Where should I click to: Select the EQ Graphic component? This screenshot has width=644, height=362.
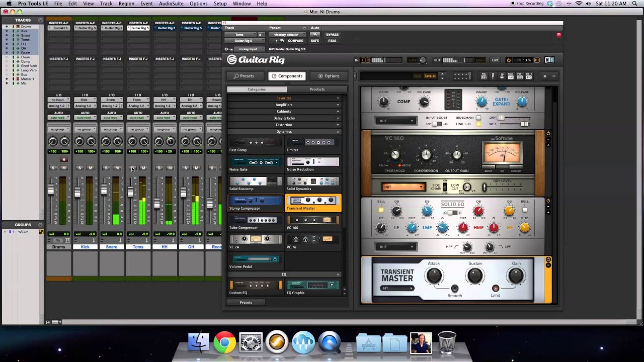(313, 288)
